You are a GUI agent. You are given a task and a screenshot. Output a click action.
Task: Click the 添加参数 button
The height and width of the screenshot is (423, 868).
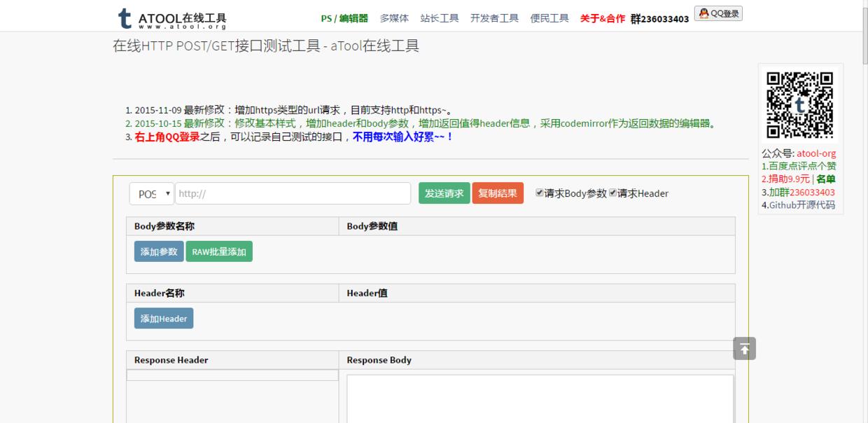(x=158, y=251)
